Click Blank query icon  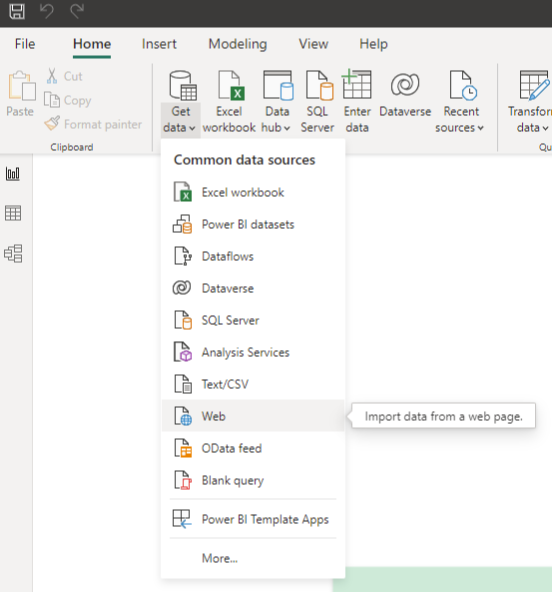(x=183, y=480)
